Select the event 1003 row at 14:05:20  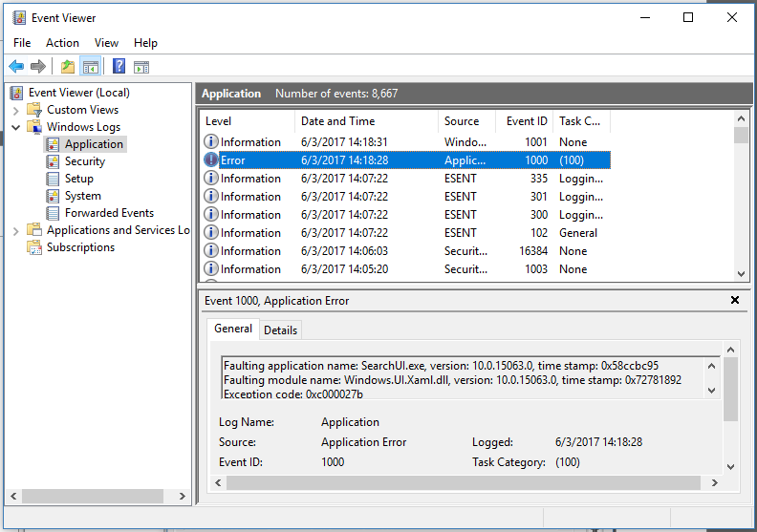click(405, 269)
